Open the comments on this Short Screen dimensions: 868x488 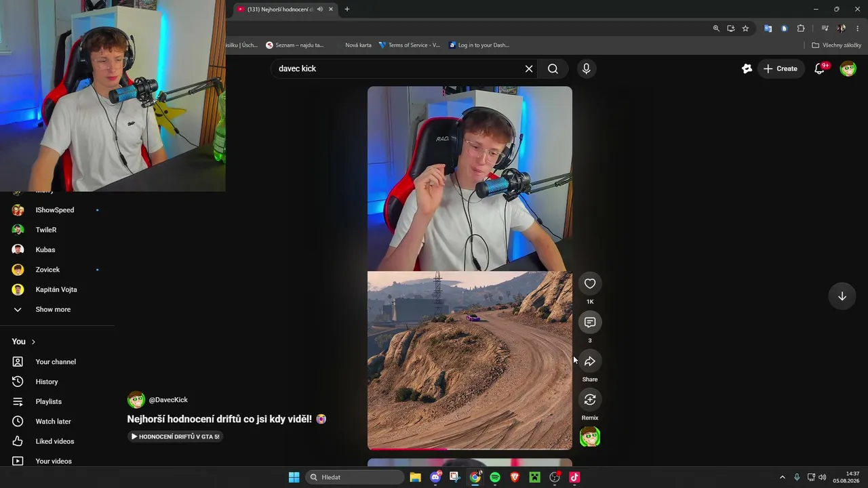pyautogui.click(x=590, y=323)
